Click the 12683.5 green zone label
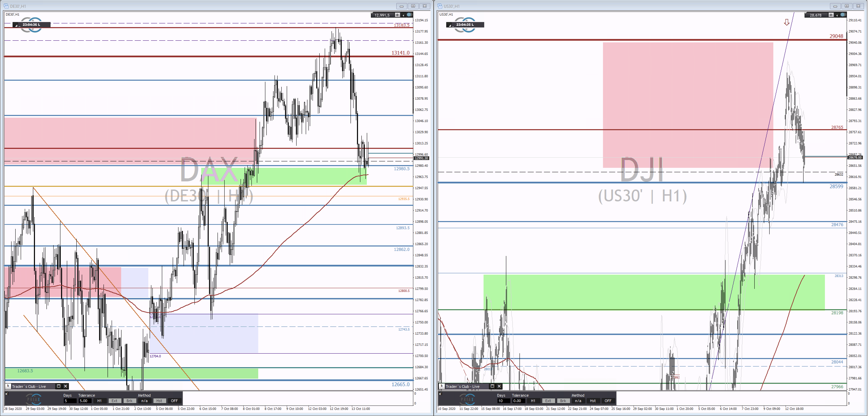 coord(25,371)
